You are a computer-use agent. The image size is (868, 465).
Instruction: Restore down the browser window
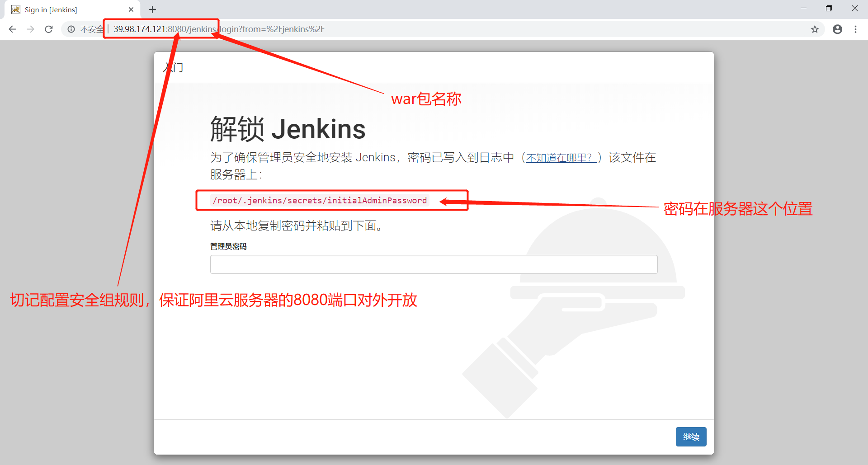tap(829, 9)
